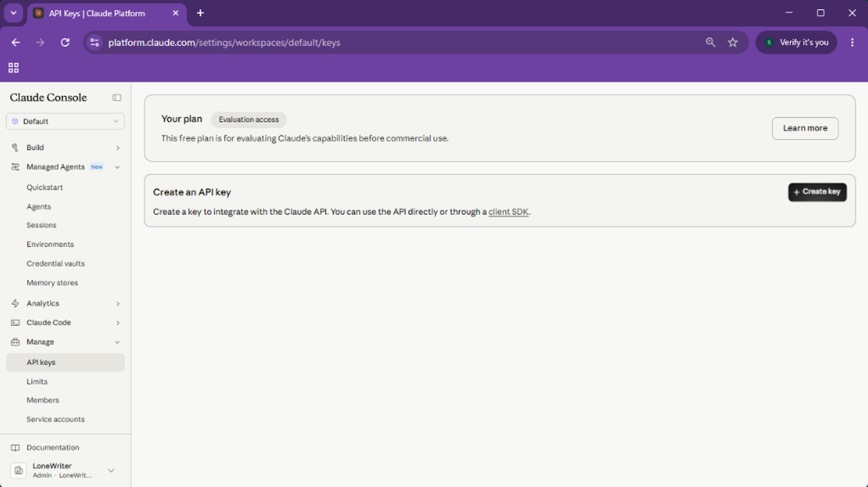
Task: Open Credential vaults page
Action: coord(56,264)
